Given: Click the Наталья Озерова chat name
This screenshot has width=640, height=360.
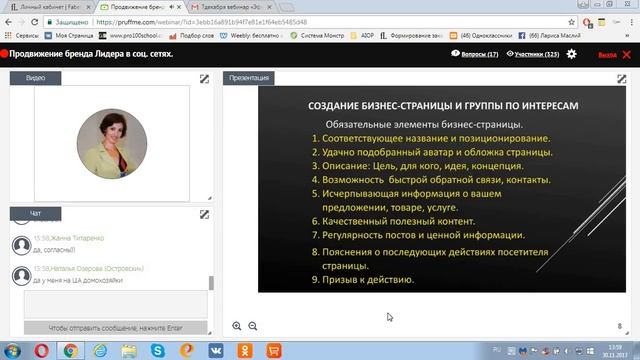Looking at the screenshot, I should [x=97, y=269].
